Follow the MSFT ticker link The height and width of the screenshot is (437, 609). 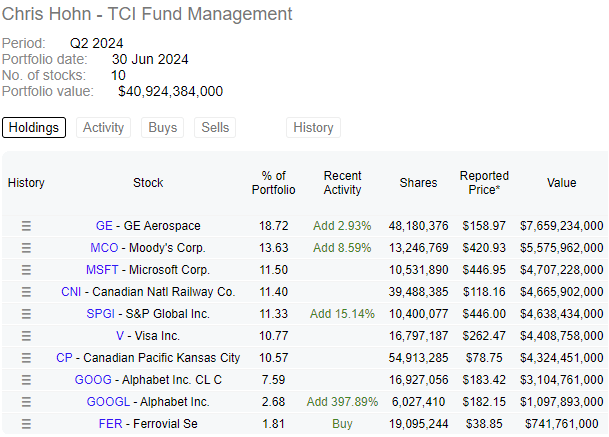[x=102, y=270]
